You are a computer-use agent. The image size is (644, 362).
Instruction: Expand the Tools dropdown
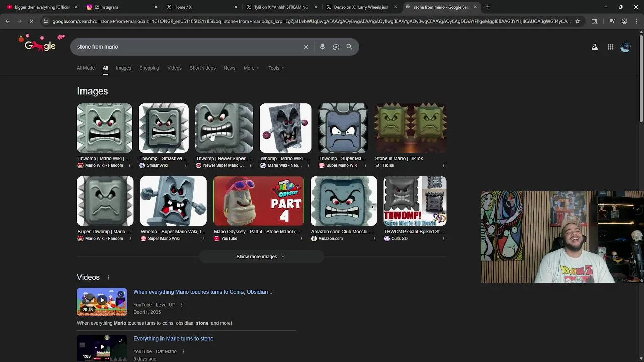point(276,68)
